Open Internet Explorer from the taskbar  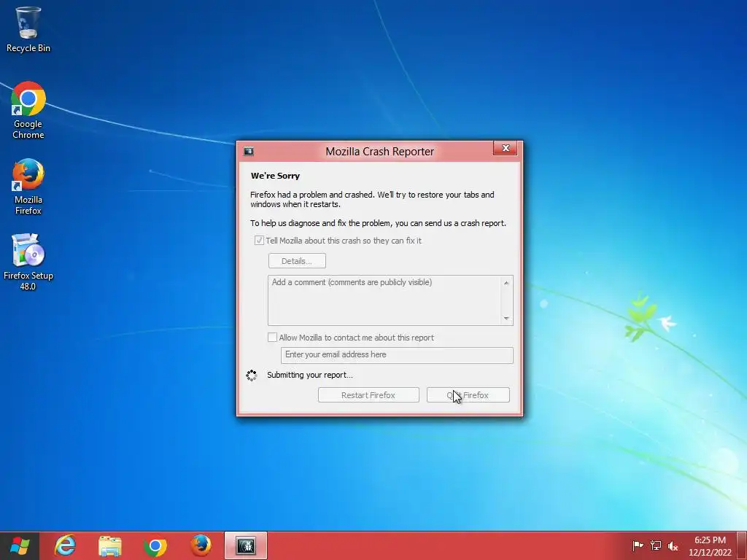coord(65,545)
